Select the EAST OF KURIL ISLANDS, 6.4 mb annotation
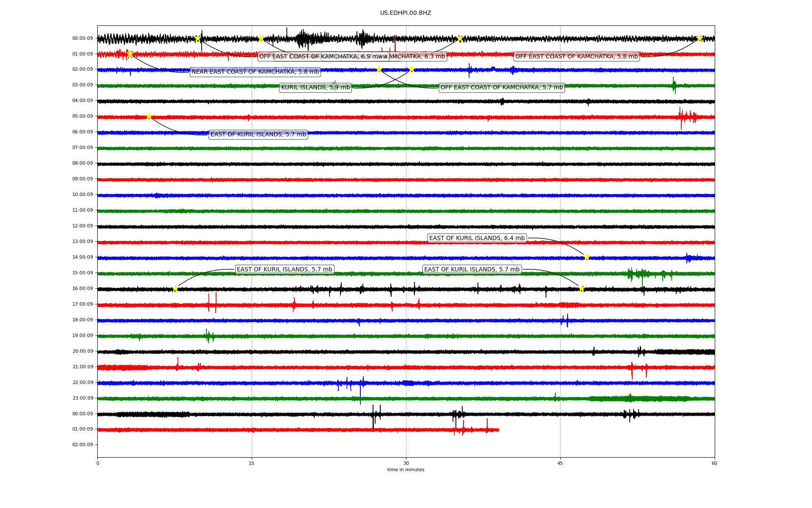The height and width of the screenshot is (508, 812). point(477,238)
